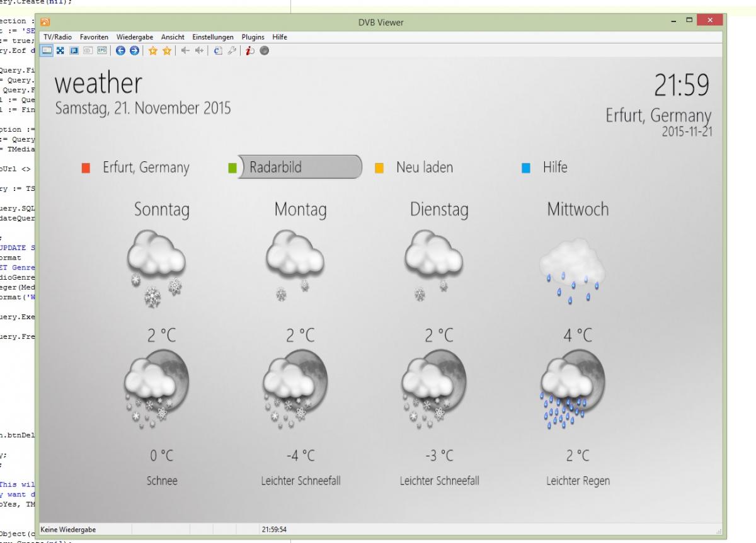Open the Einstellungen menu

[213, 37]
